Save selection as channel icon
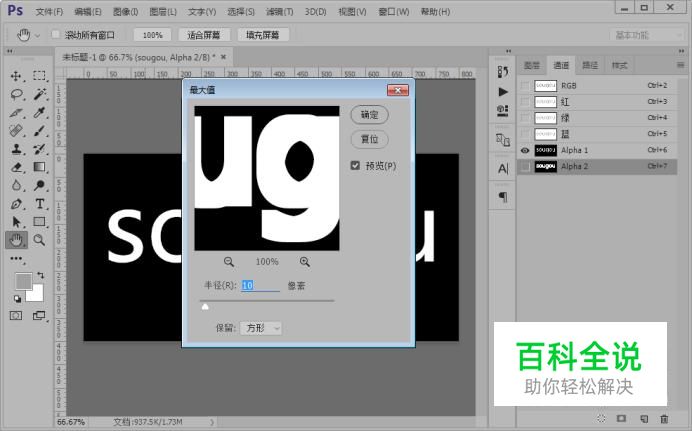The height and width of the screenshot is (431, 692). [x=621, y=418]
